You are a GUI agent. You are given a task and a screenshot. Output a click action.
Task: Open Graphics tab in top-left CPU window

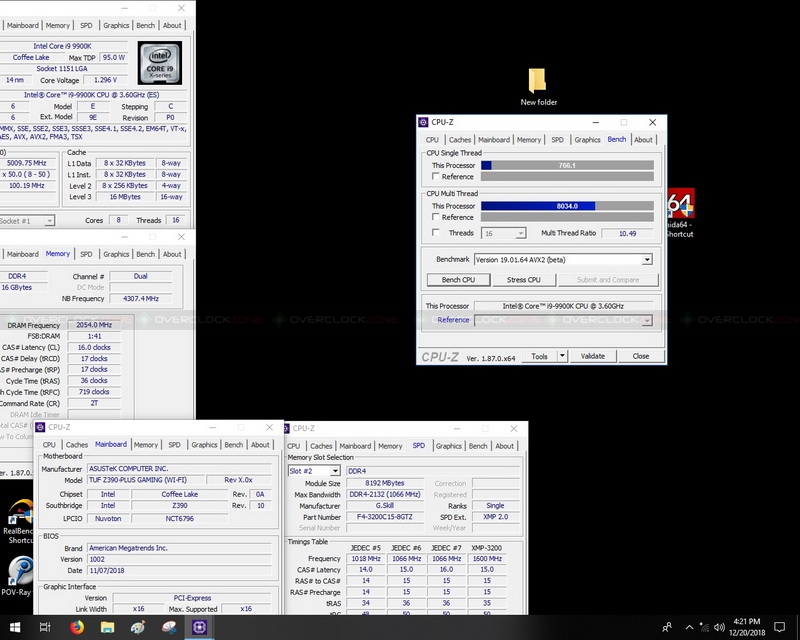pos(116,26)
